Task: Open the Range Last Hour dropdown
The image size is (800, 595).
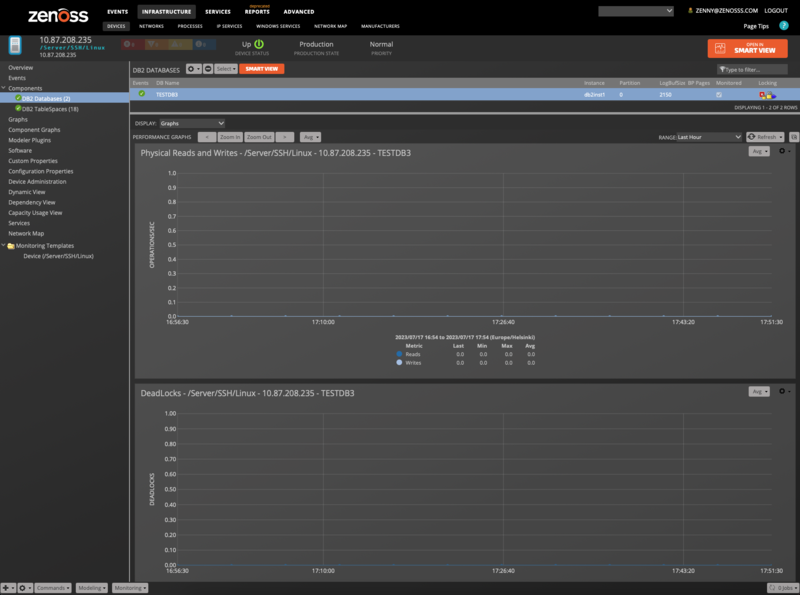Action: pyautogui.click(x=709, y=137)
